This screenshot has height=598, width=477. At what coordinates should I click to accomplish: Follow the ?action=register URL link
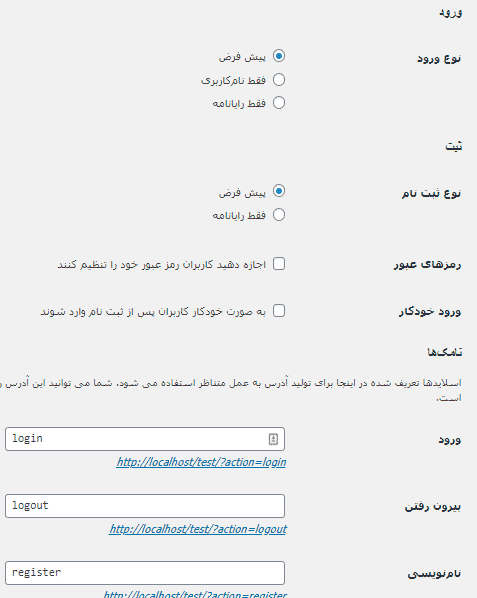click(x=195, y=594)
